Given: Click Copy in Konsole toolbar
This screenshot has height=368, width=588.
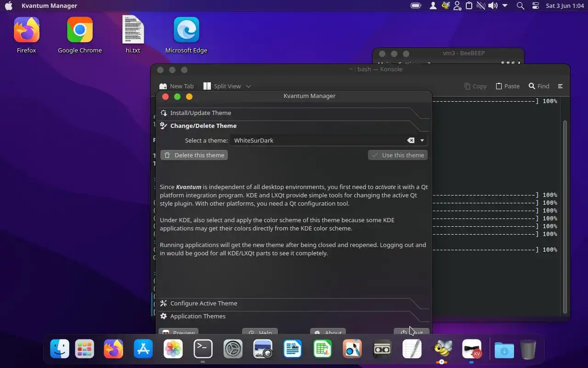Looking at the screenshot, I should pos(475,86).
